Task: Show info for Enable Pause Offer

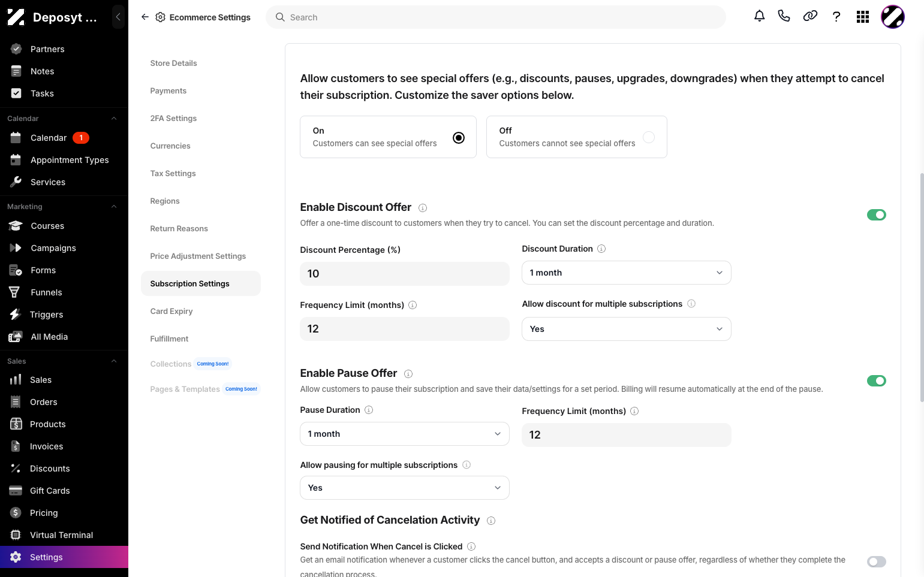Action: pos(408,374)
